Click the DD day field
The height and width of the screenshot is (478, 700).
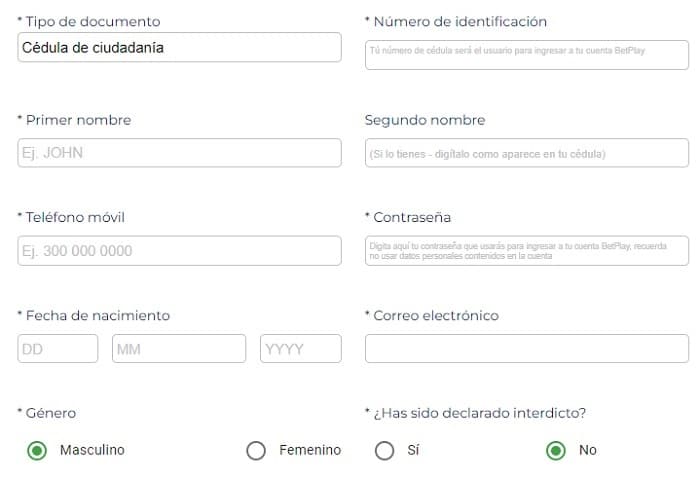click(58, 349)
